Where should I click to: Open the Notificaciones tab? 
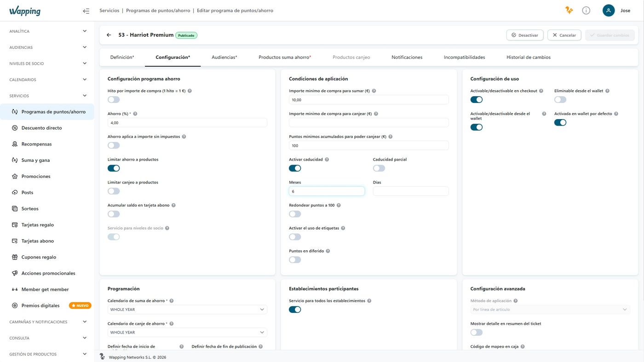click(407, 57)
